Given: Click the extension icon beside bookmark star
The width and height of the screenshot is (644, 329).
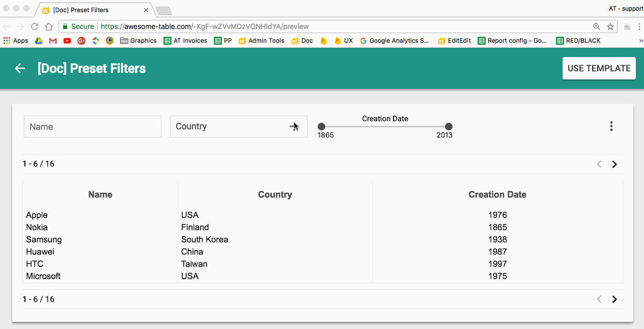Looking at the screenshot, I should coord(627,26).
